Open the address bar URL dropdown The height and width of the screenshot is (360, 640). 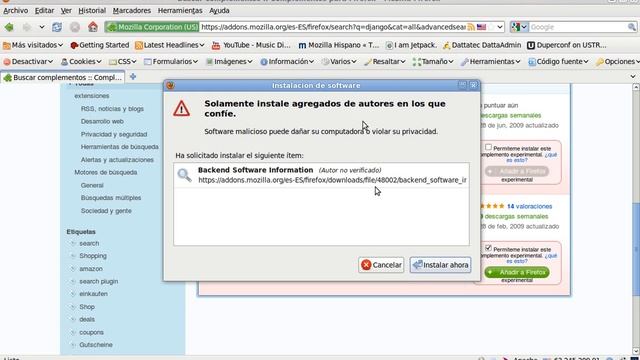click(500, 27)
